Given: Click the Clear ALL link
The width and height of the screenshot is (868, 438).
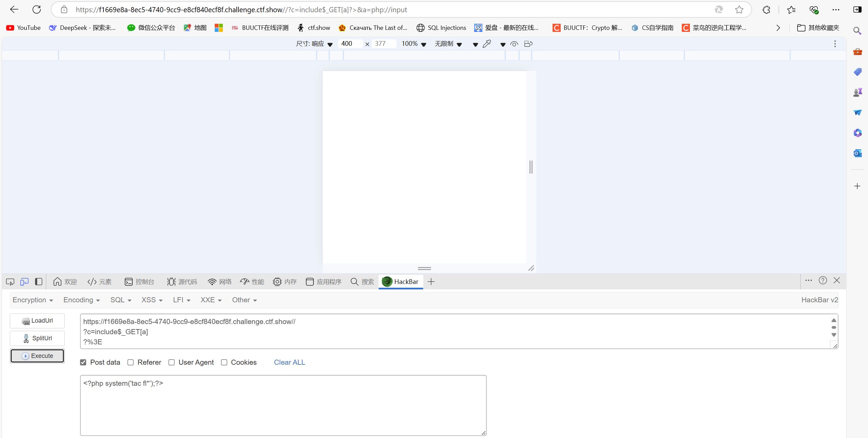Looking at the screenshot, I should pyautogui.click(x=289, y=362).
